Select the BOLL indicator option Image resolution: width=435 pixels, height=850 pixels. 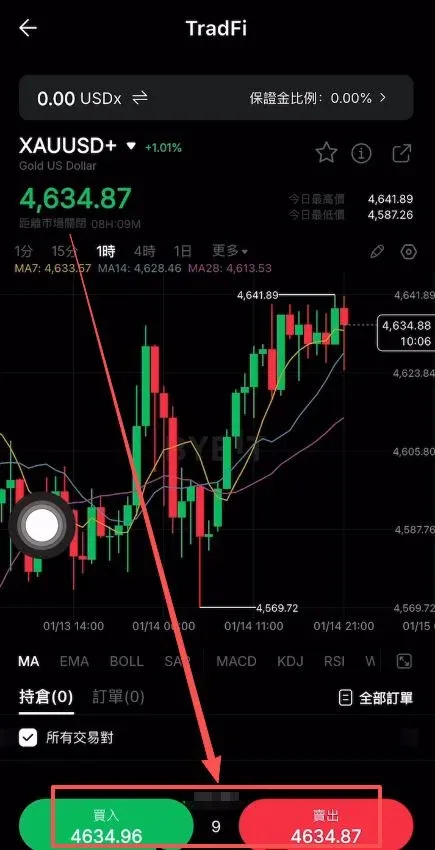pyautogui.click(x=126, y=661)
